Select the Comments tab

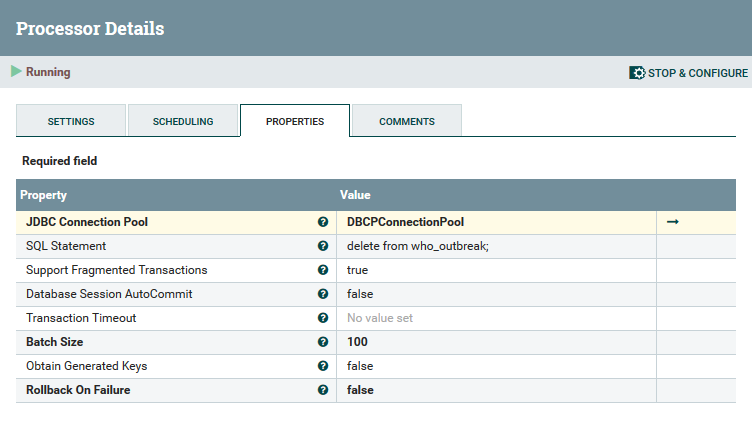(406, 121)
